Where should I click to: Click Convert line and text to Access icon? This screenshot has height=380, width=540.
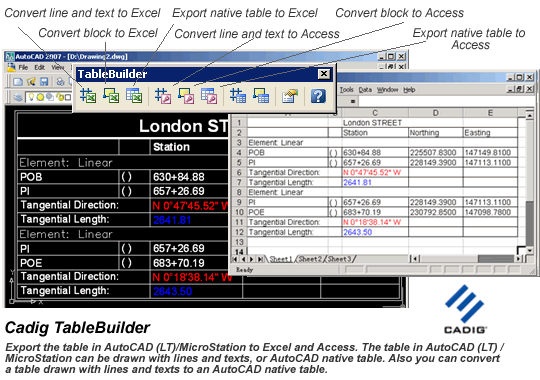point(163,95)
